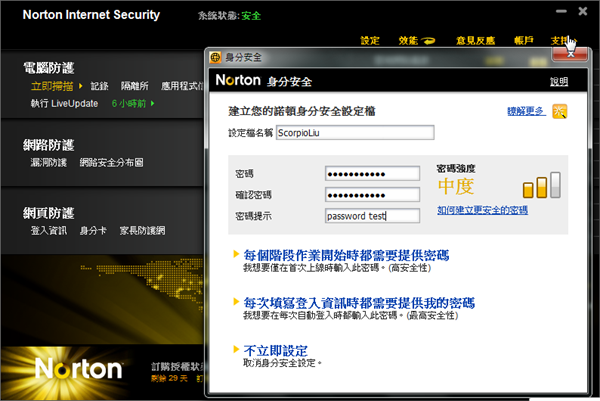Click 說明 in the Norton 身分安全 header
Screen dimensions: 600x401
click(x=559, y=82)
